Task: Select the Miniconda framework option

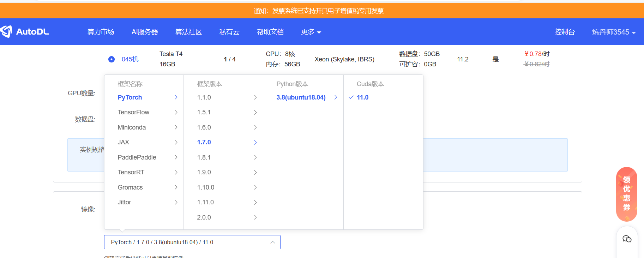Action: click(144, 127)
